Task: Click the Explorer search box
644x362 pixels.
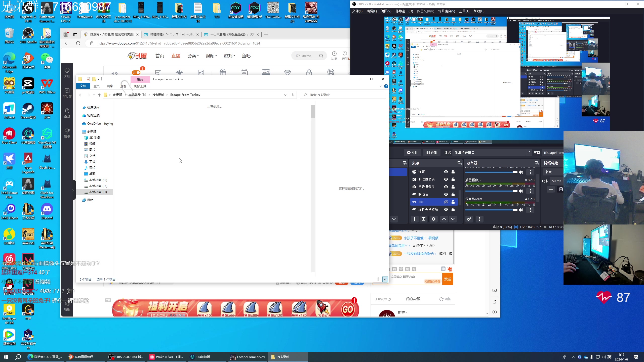Action: click(x=343, y=95)
